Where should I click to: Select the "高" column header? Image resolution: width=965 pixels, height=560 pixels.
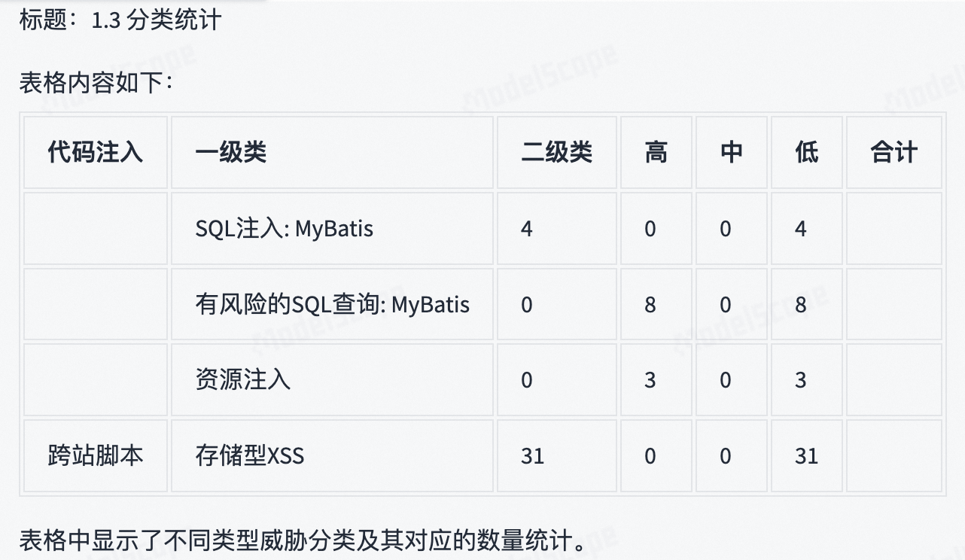tap(656, 153)
